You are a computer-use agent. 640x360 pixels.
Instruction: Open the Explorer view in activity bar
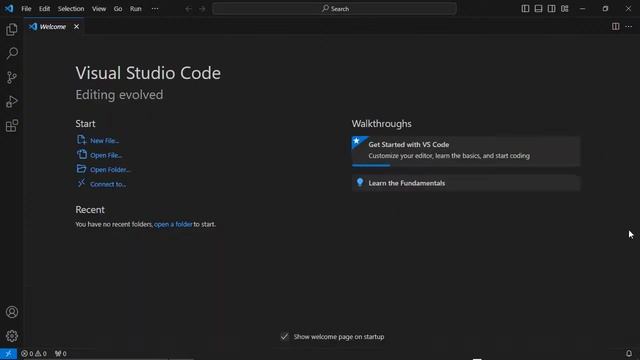(12, 29)
